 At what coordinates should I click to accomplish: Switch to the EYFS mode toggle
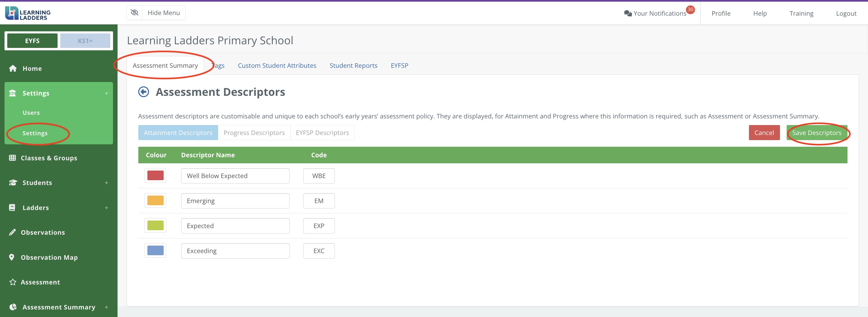(32, 41)
